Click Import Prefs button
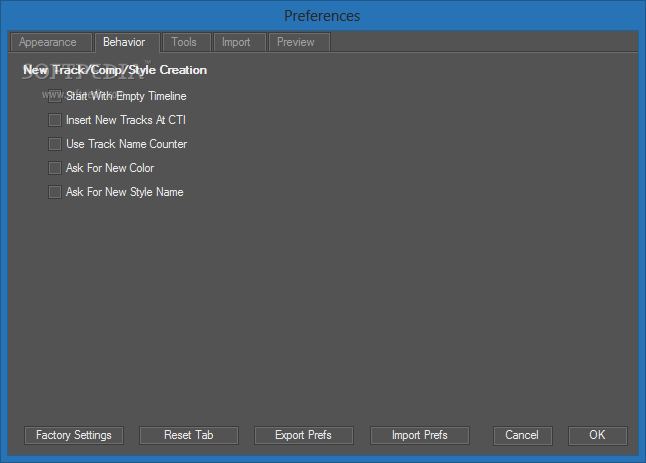 (420, 435)
